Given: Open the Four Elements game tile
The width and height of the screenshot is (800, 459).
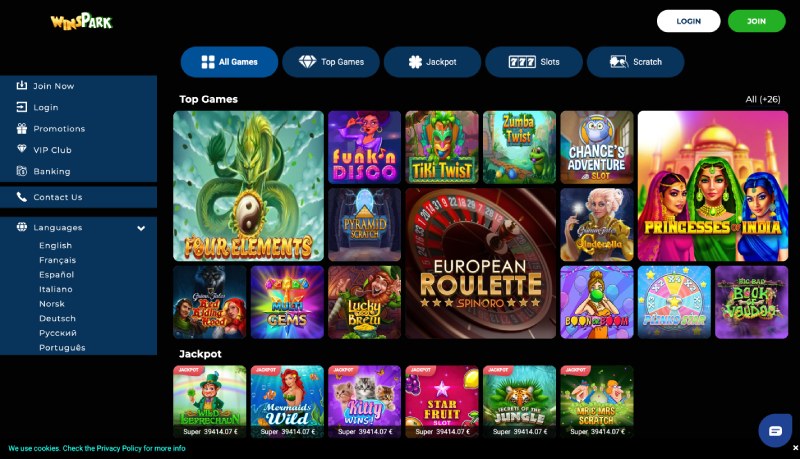Looking at the screenshot, I should click(248, 186).
